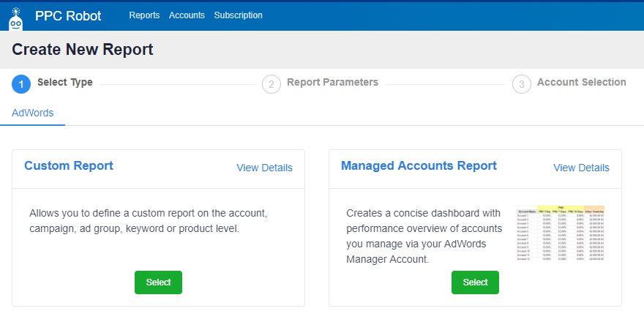Viewport: 644px width, 322px height.
Task: Click the Create New Report heading
Action: tap(83, 49)
